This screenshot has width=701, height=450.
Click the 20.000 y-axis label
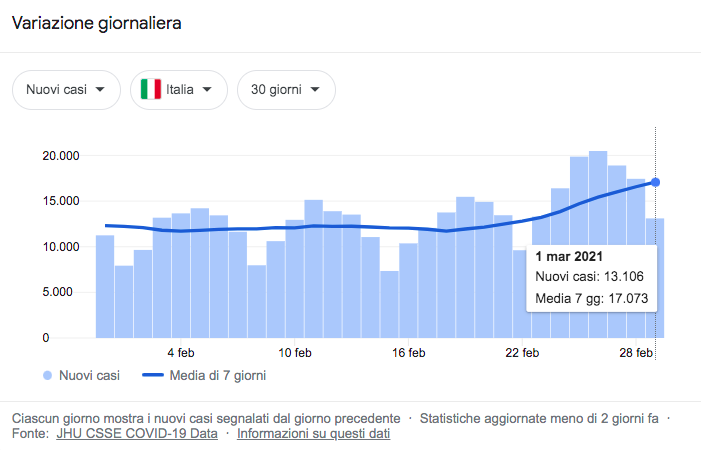coord(59,155)
